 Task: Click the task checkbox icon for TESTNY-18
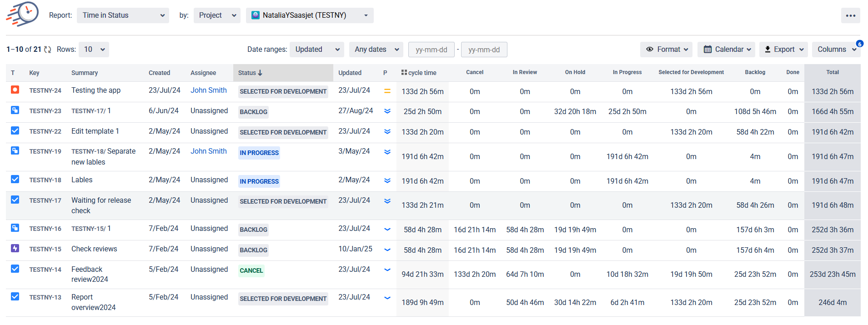click(15, 179)
